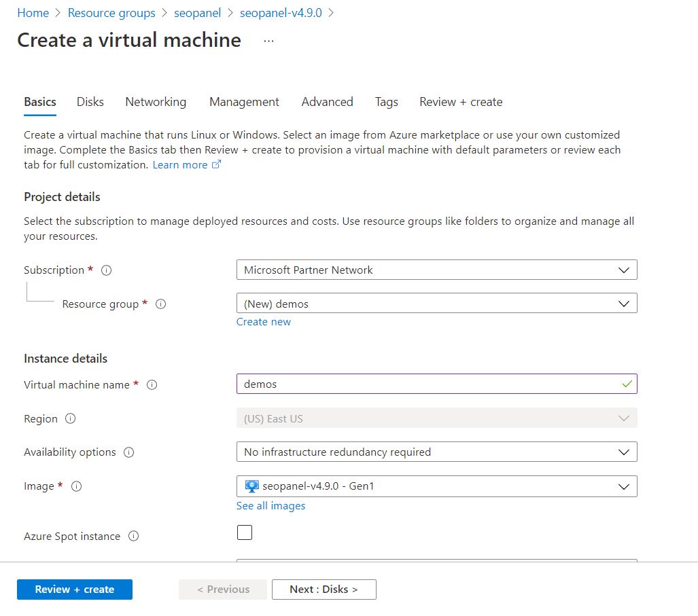Click the Image info icon

77,486
